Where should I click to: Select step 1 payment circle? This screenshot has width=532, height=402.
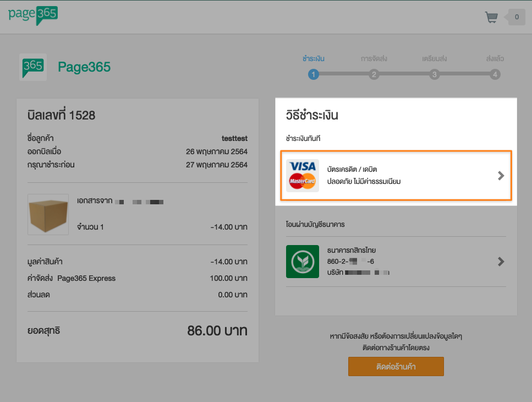coord(313,74)
